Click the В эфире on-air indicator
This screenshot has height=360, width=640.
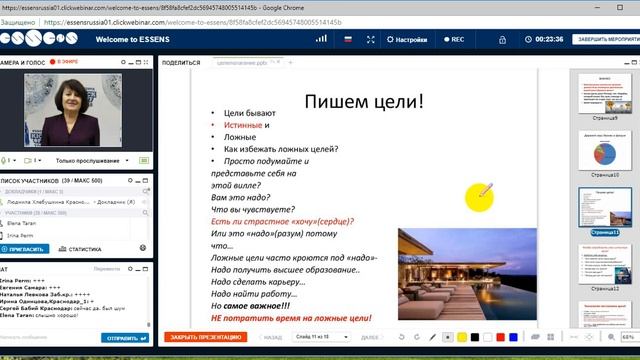coord(64,62)
